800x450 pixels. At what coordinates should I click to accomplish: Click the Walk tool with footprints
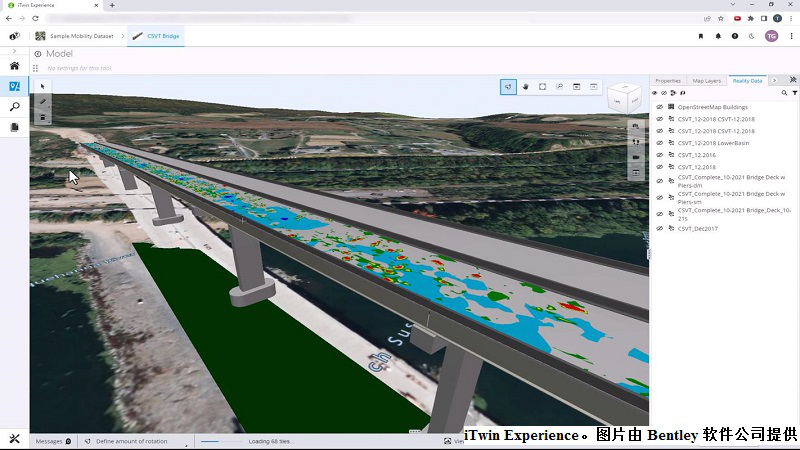click(x=636, y=142)
